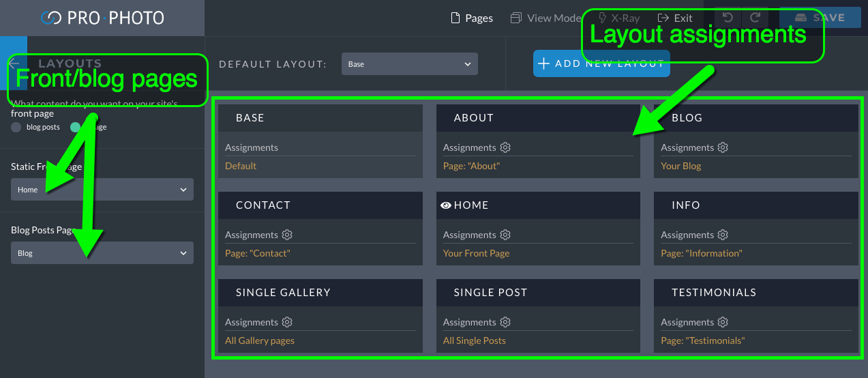Select the ABOUT layout header
Screen dimensions: 868x378
[538, 118]
